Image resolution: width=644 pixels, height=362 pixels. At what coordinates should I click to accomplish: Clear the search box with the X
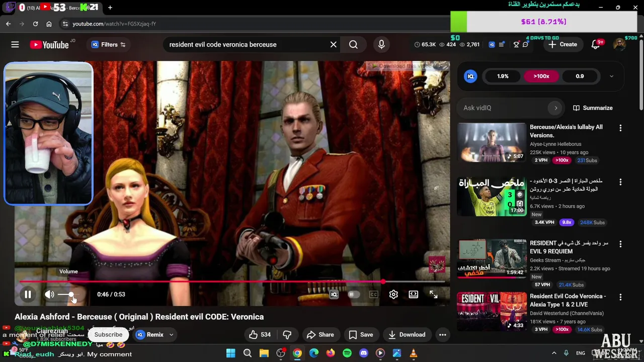coord(334,45)
